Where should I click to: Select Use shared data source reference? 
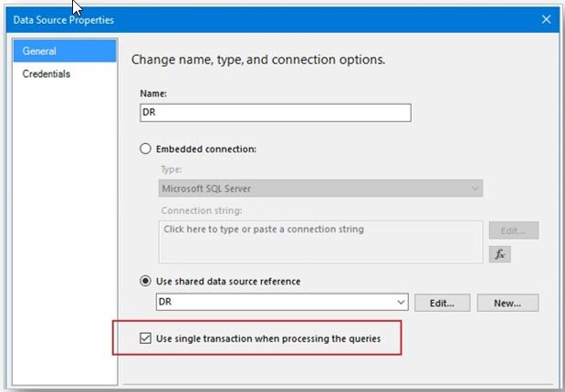145,281
